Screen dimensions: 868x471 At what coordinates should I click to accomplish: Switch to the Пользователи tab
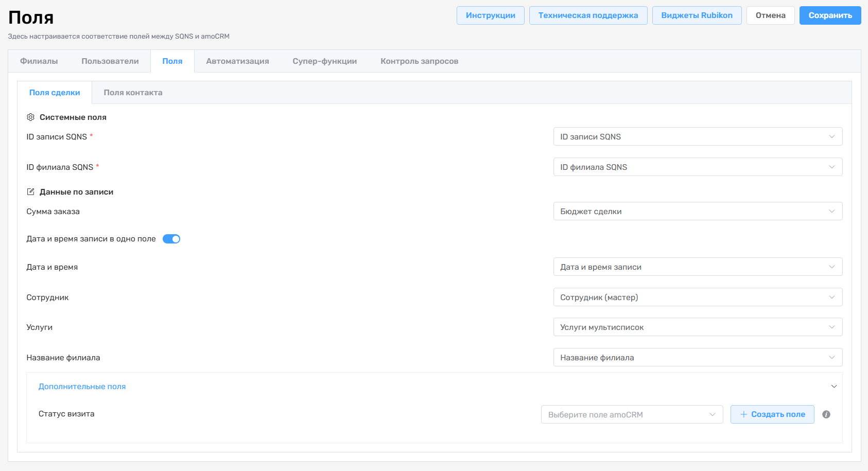[x=110, y=61]
